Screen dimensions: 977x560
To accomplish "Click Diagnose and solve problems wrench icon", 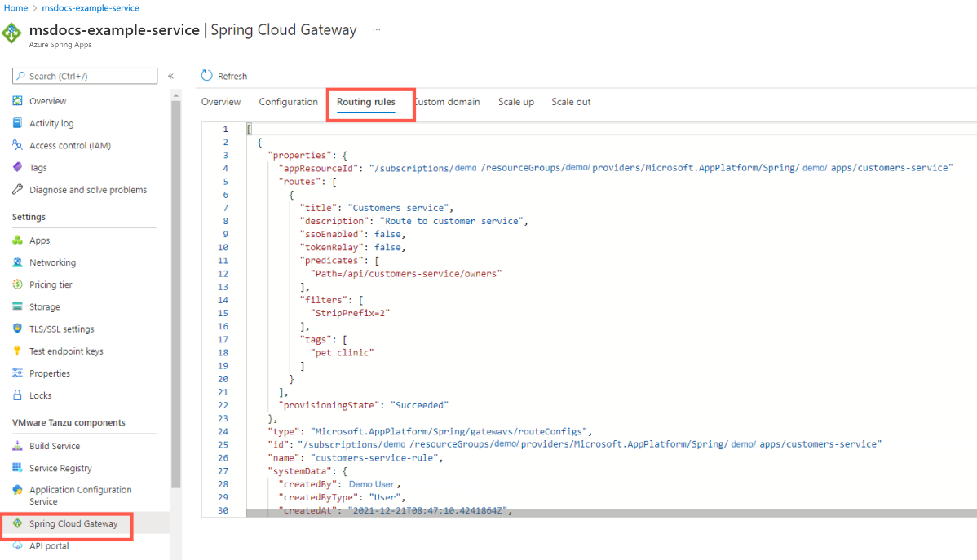I will (18, 190).
